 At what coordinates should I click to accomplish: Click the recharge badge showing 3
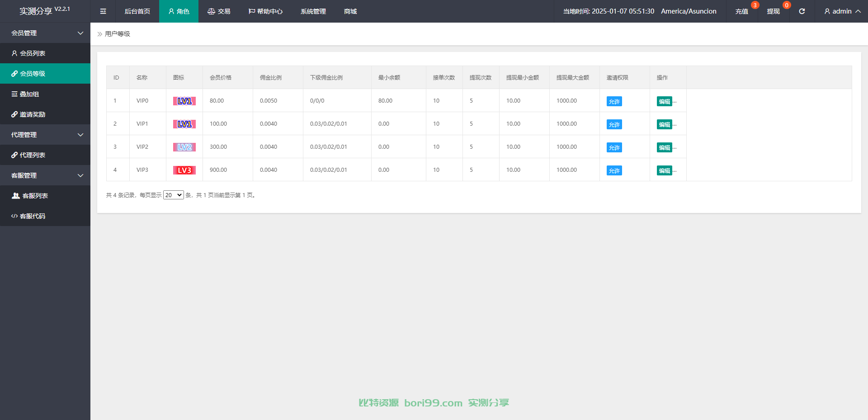click(755, 5)
